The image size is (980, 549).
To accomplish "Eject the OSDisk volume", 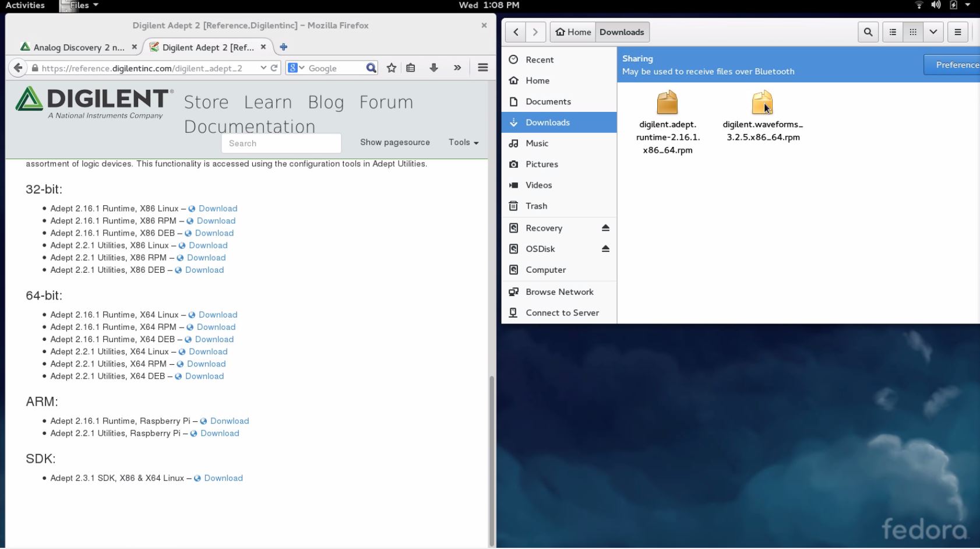I will tap(605, 249).
